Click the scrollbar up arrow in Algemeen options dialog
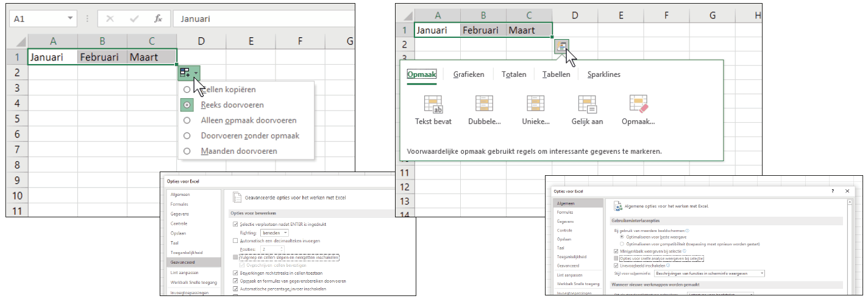The width and height of the screenshot is (868, 304). [850, 202]
